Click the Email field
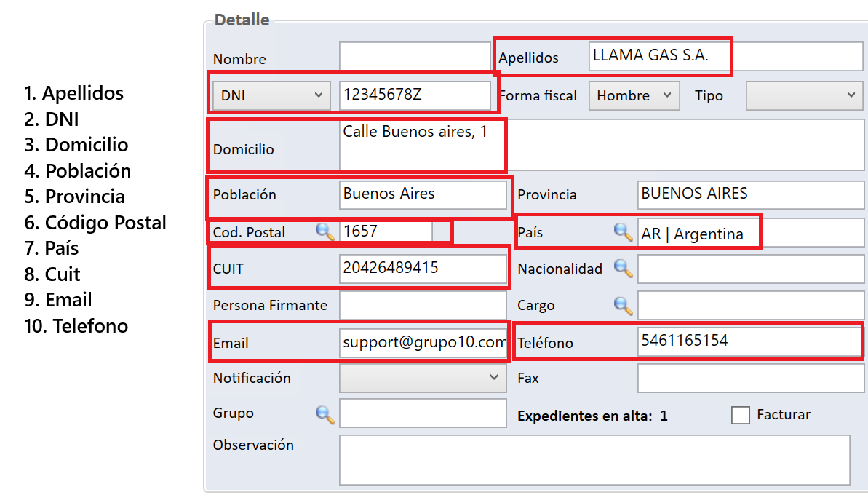The width and height of the screenshot is (868, 495). (x=423, y=342)
